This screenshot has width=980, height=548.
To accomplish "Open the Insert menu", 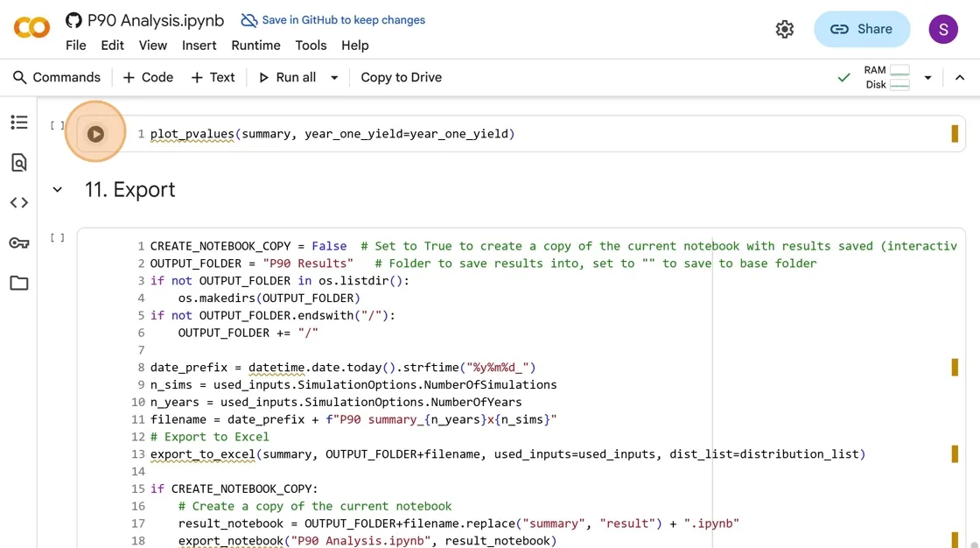I will 199,46.
